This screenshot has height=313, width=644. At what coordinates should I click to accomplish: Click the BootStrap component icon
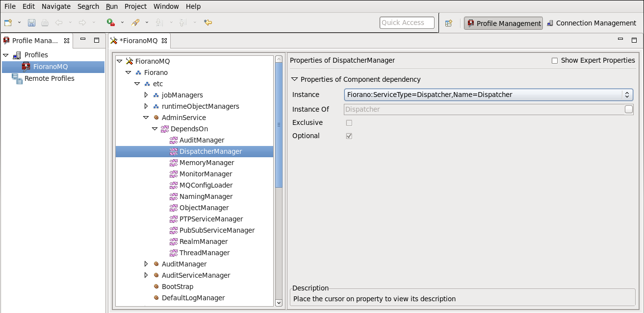156,287
